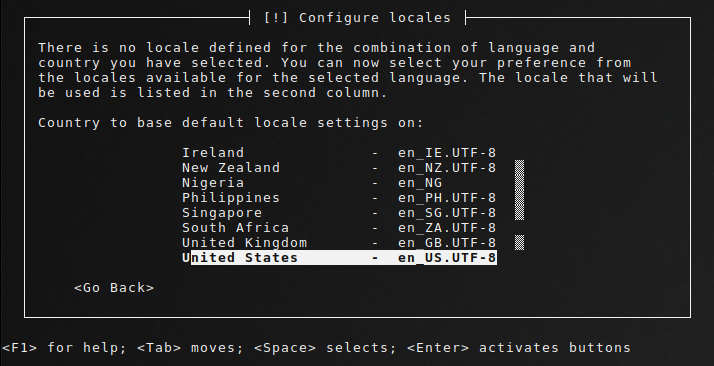Click the 'There is no locale defined' description text
Image resolution: width=714 pixels, height=366 pixels.
348,70
